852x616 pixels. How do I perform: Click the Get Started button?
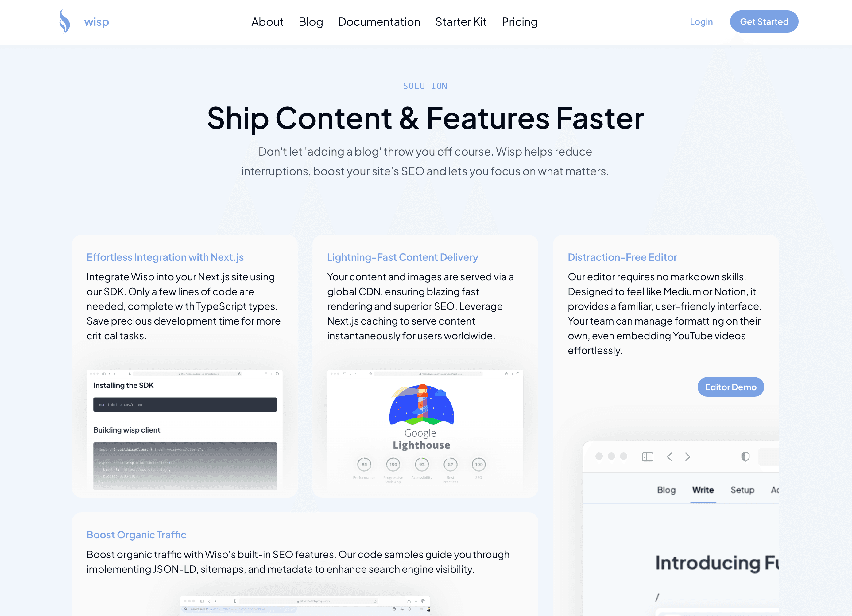(764, 21)
